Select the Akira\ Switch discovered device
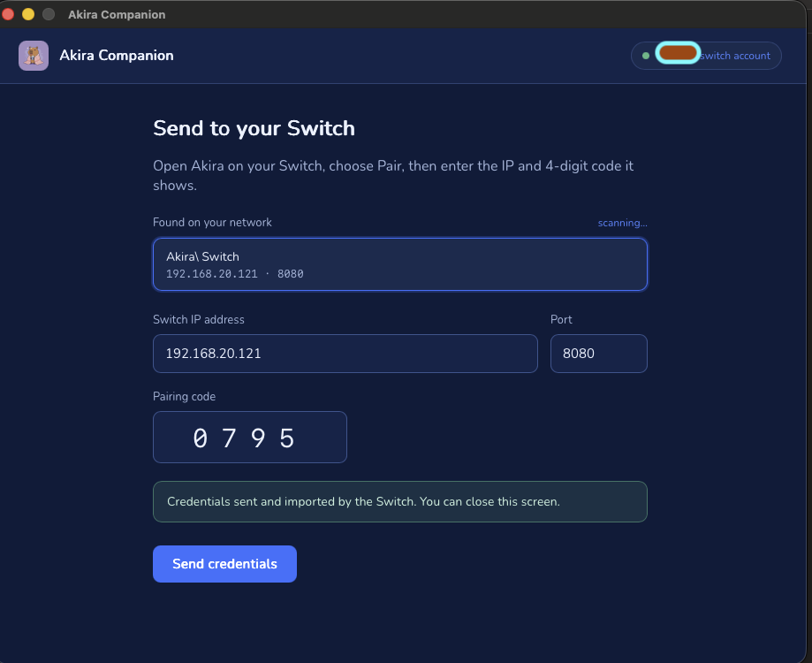 (x=399, y=264)
